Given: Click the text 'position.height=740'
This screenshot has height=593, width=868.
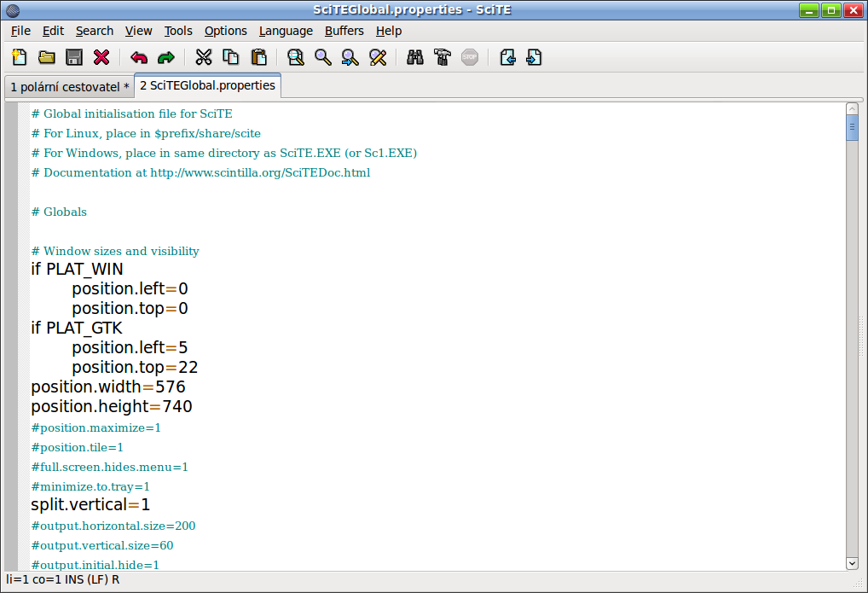Looking at the screenshot, I should [x=111, y=407].
